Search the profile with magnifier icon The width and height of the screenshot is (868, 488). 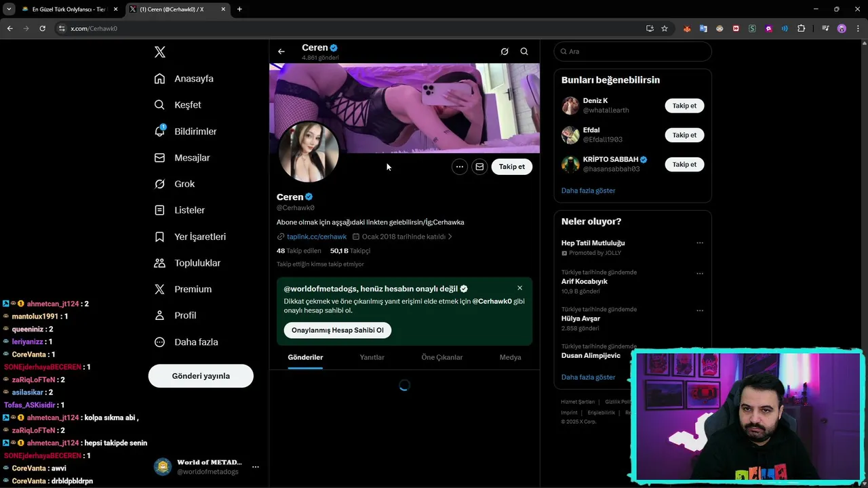pos(524,52)
